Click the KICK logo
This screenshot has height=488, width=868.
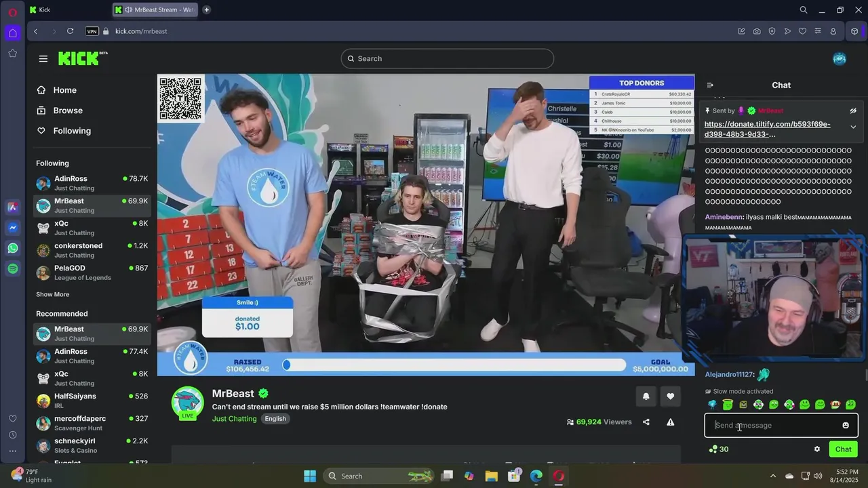pos(82,58)
